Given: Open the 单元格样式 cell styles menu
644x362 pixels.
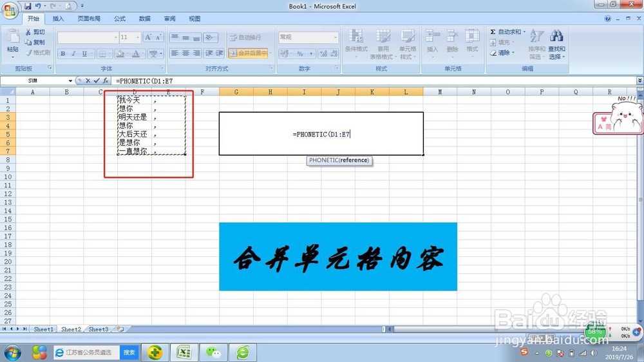Looking at the screenshot, I should coord(408,44).
